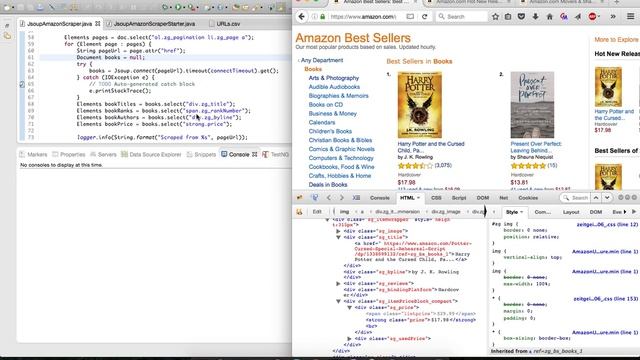Focus the Firebug search box

tap(575, 198)
